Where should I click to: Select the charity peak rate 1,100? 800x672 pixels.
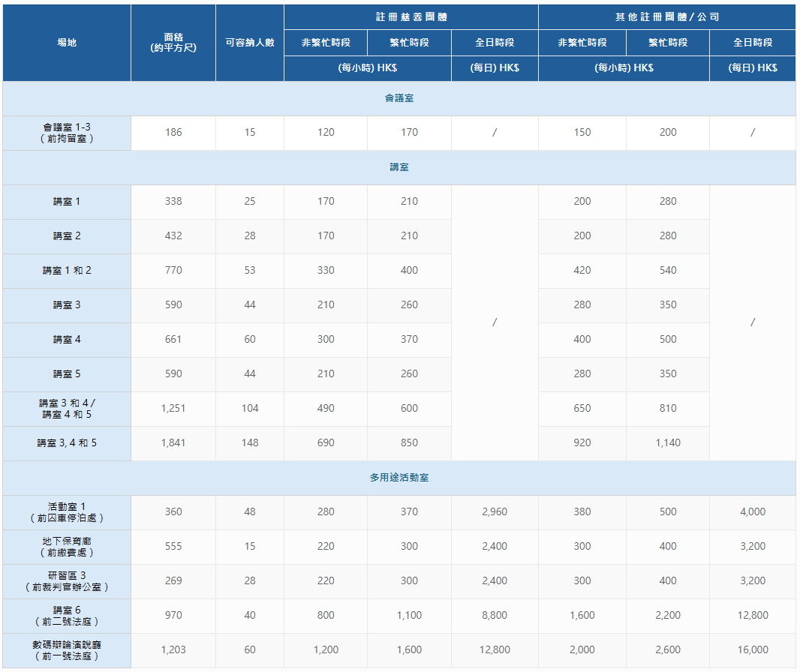click(409, 616)
